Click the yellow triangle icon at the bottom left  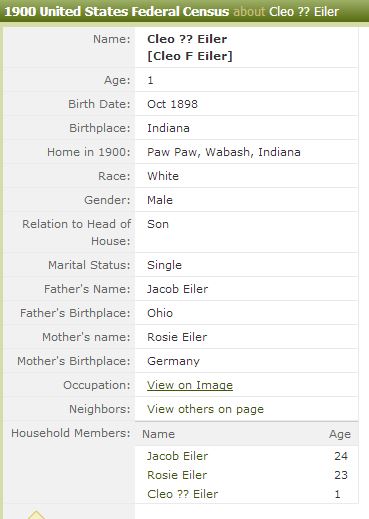[x=36, y=515]
